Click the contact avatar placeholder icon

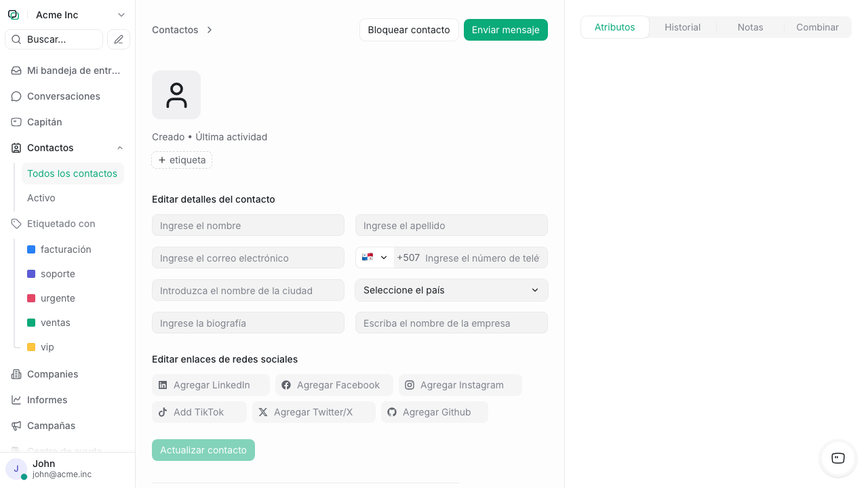176,95
